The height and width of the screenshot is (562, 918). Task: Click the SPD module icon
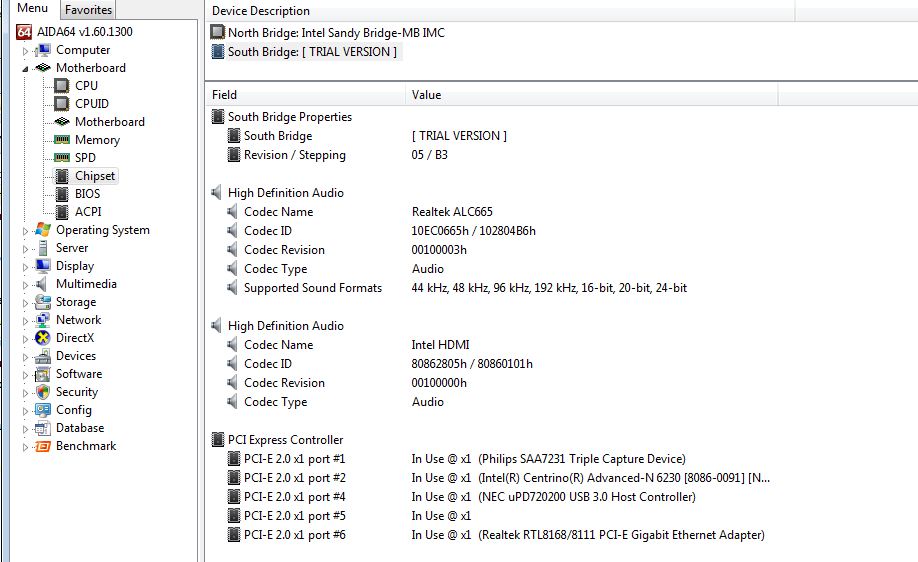[x=61, y=157]
